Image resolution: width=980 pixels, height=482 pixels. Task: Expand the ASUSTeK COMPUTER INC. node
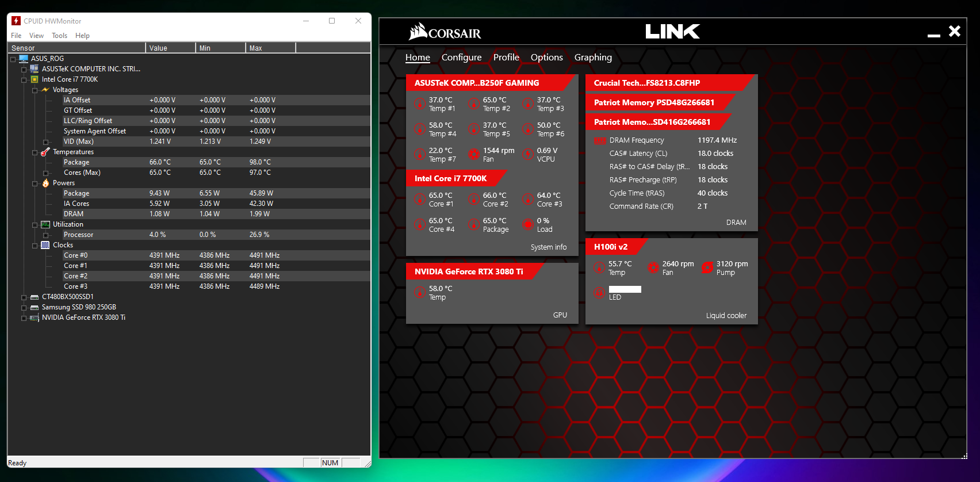(24, 70)
